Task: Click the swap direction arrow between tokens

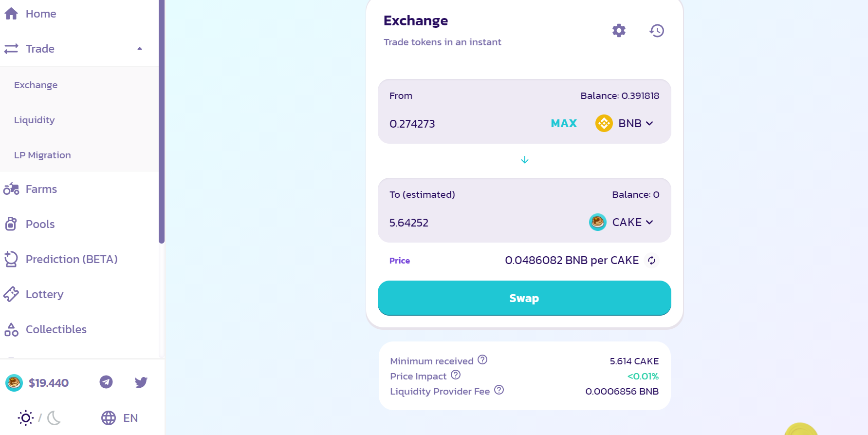Action: pos(525,160)
